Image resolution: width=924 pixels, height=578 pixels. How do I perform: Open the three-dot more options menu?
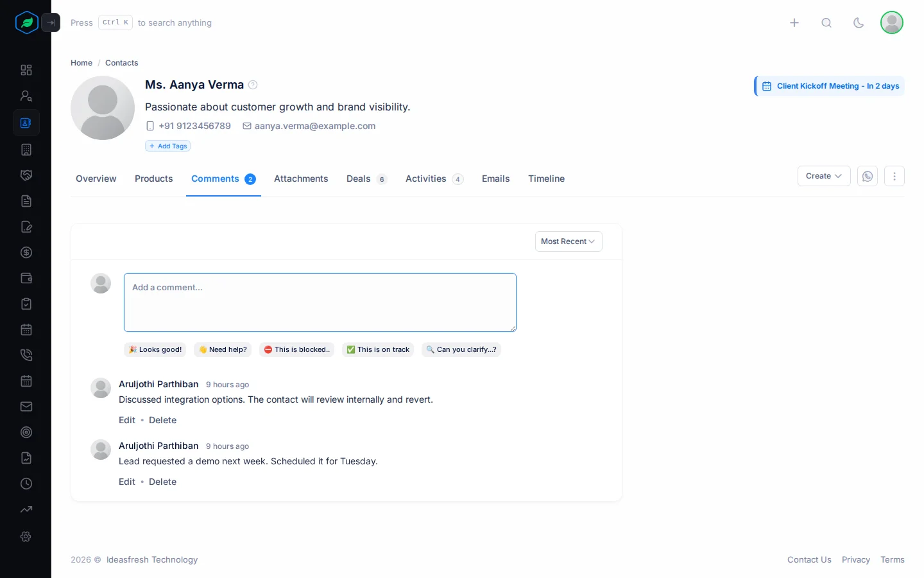[x=894, y=176]
